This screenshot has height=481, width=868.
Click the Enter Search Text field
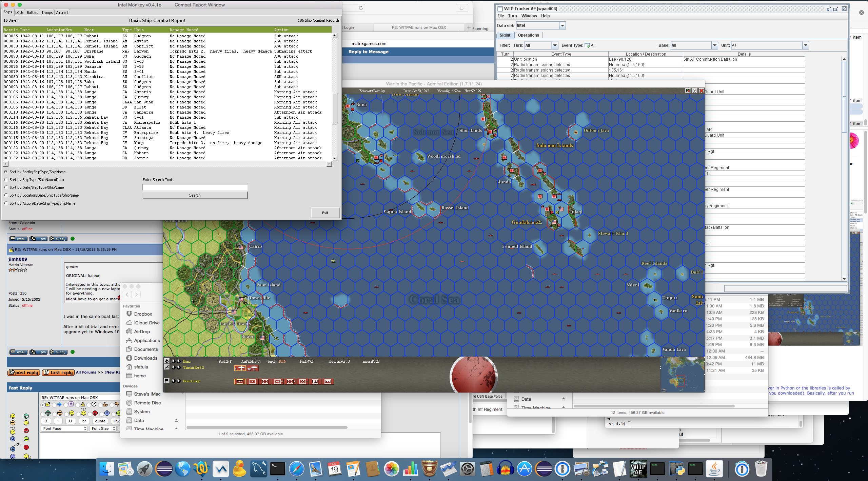pyautogui.click(x=195, y=187)
